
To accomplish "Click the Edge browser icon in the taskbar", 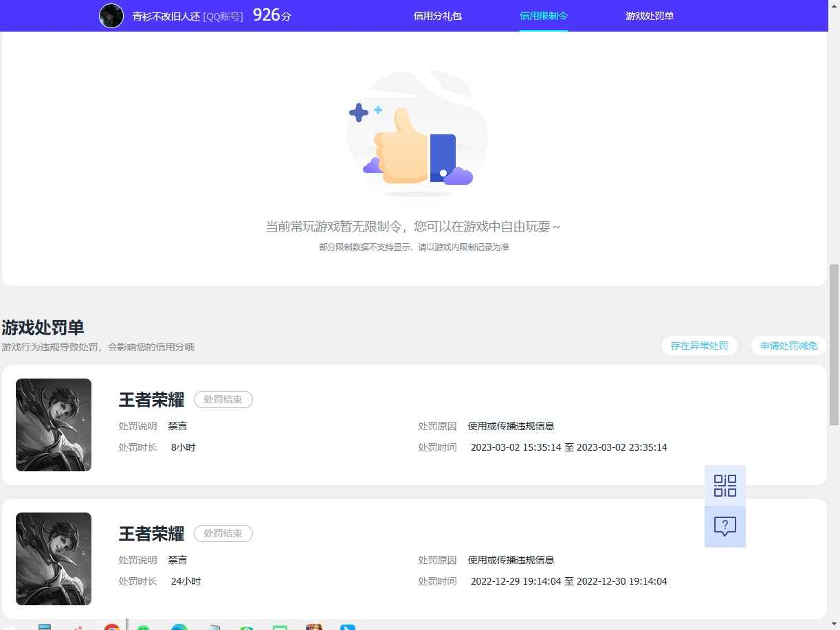I will click(179, 627).
